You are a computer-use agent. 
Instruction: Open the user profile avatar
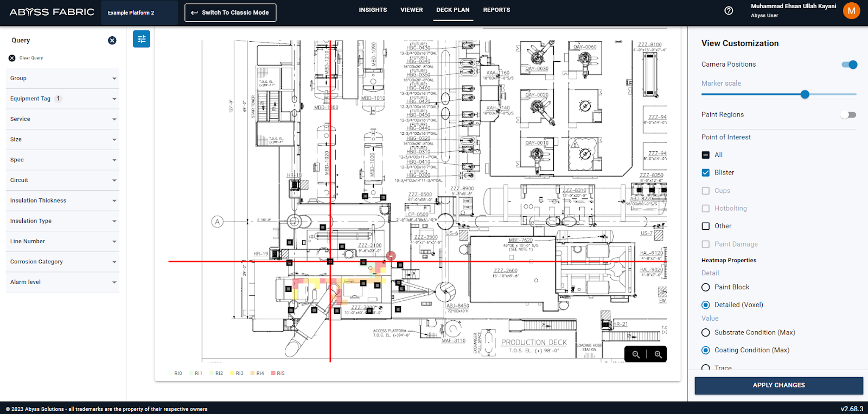(851, 11)
